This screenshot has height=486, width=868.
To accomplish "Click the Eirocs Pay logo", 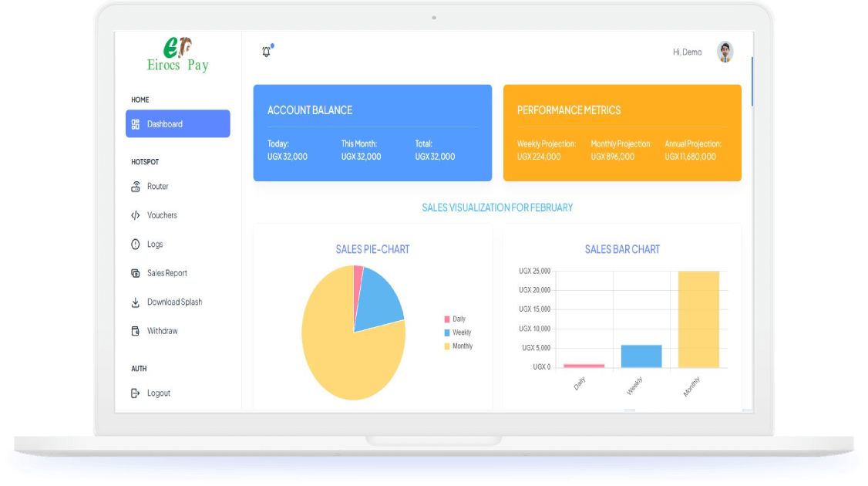I will pyautogui.click(x=178, y=56).
